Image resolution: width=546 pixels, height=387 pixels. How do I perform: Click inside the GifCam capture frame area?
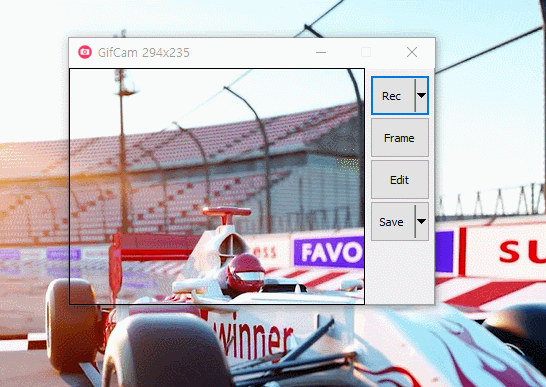pos(217,186)
